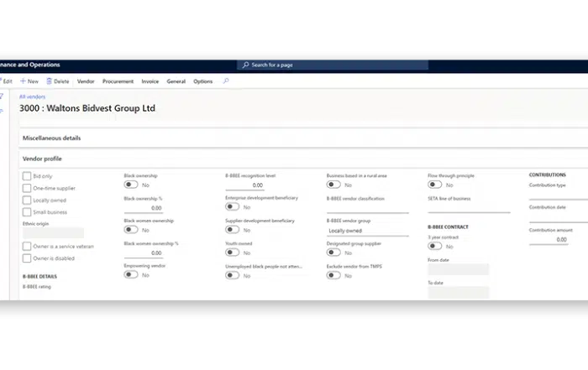Viewport: 588px width, 370px height.
Task: Open the Options tab
Action: click(x=202, y=81)
